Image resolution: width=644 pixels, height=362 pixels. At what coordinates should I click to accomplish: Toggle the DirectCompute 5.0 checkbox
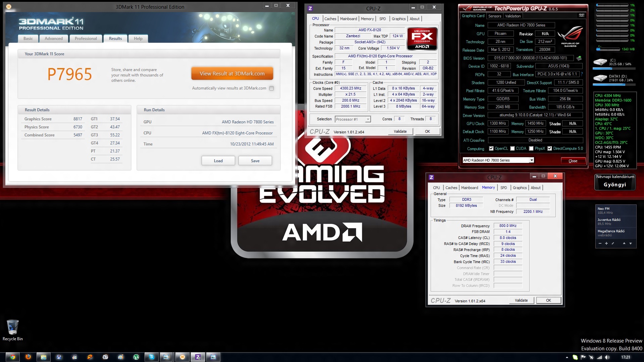pyautogui.click(x=550, y=148)
